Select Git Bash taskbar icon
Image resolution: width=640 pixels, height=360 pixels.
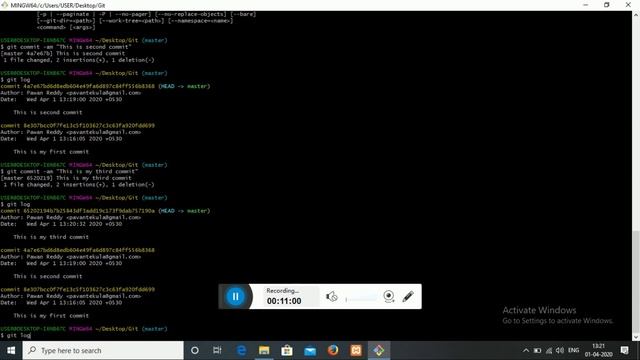point(379,350)
